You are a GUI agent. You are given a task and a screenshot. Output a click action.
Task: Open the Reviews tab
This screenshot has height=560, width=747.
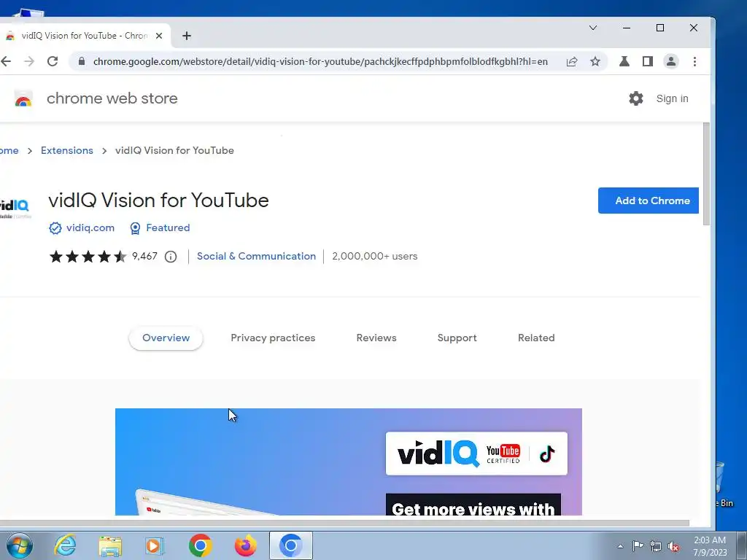pyautogui.click(x=376, y=338)
